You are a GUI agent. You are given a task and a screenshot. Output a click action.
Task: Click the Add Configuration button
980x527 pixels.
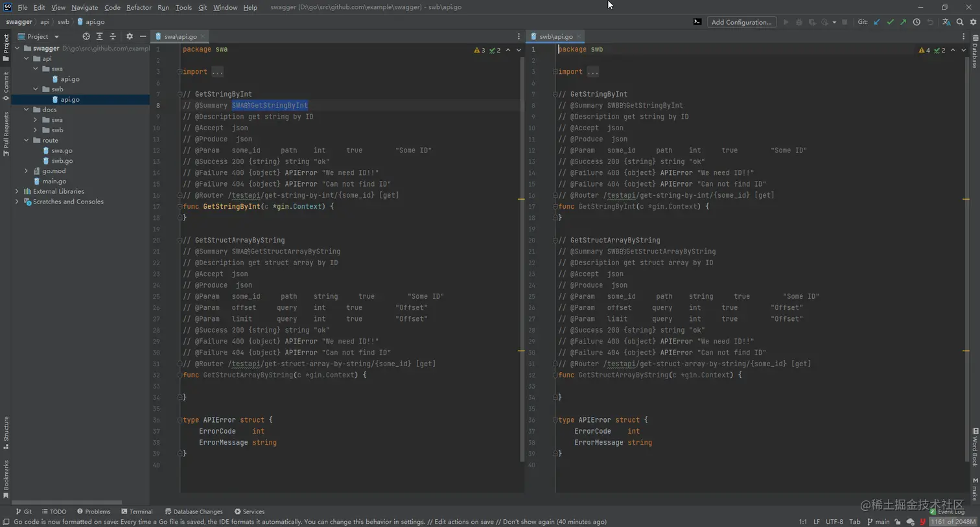(741, 22)
